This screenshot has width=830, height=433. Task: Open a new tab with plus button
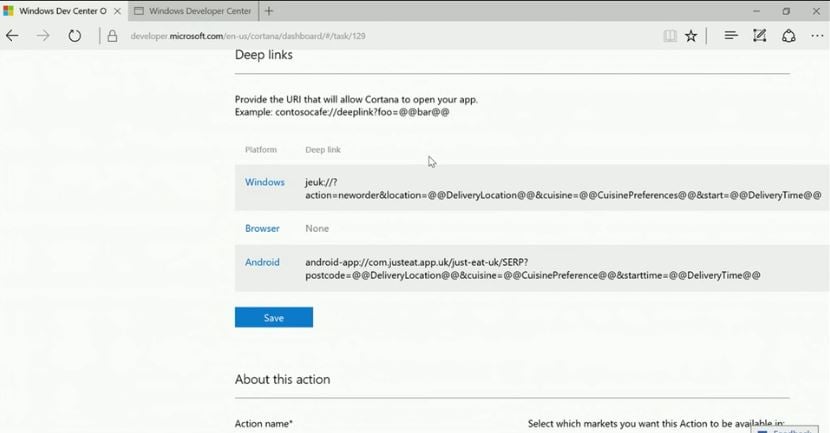click(269, 11)
